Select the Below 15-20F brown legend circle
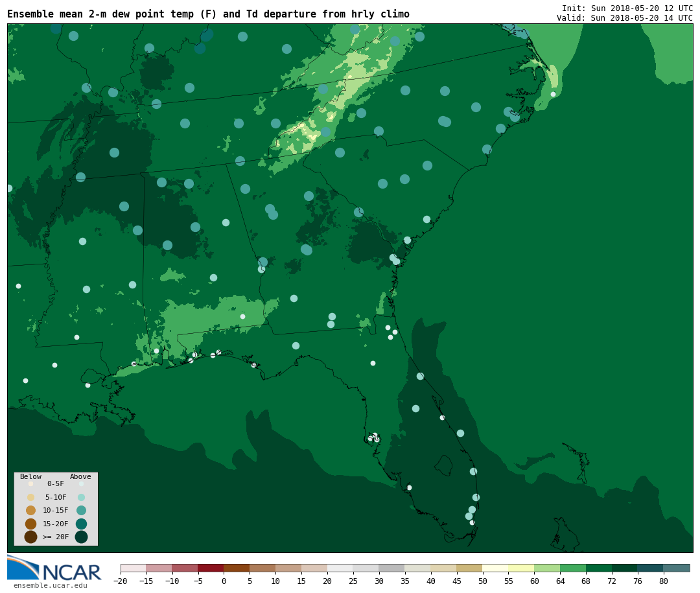This screenshot has height=593, width=700. (31, 524)
